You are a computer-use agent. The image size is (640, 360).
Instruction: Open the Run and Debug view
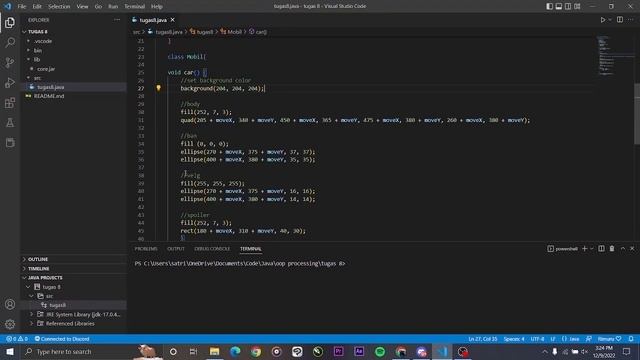coord(10,82)
